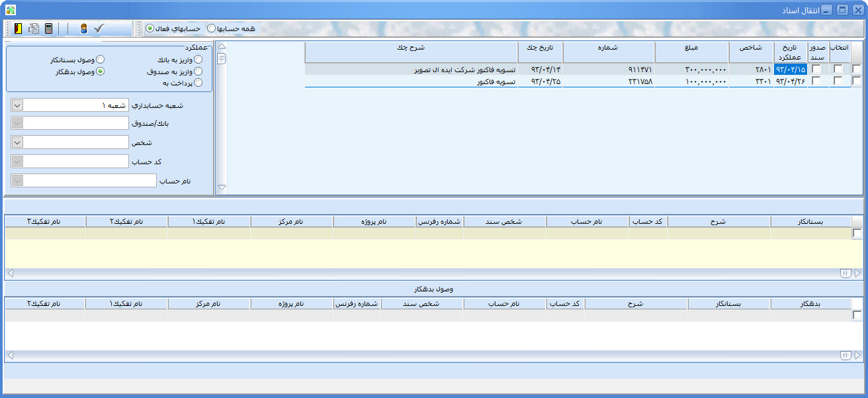This screenshot has width=868, height=398.
Task: Click the شرح چک column header
Action: click(x=411, y=48)
